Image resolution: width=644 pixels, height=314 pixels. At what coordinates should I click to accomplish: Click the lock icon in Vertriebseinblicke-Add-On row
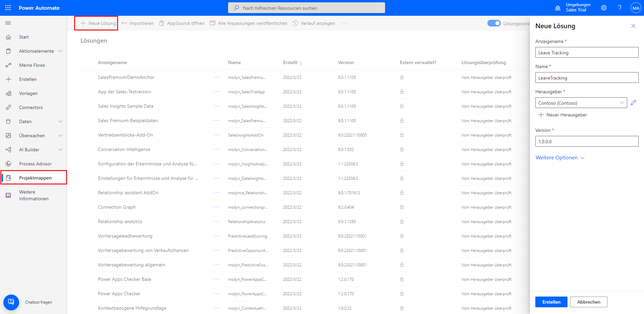401,135
